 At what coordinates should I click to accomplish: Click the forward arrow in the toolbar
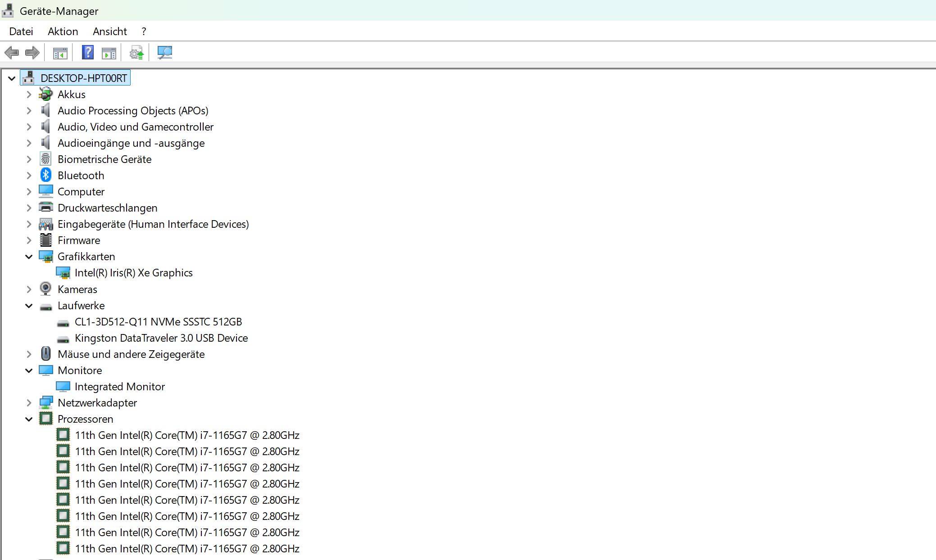coord(32,53)
